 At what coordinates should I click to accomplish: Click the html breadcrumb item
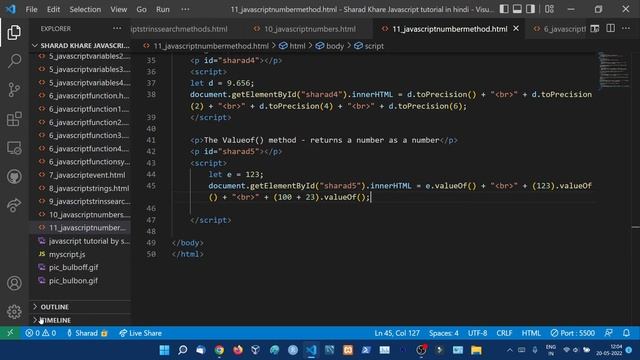point(292,46)
